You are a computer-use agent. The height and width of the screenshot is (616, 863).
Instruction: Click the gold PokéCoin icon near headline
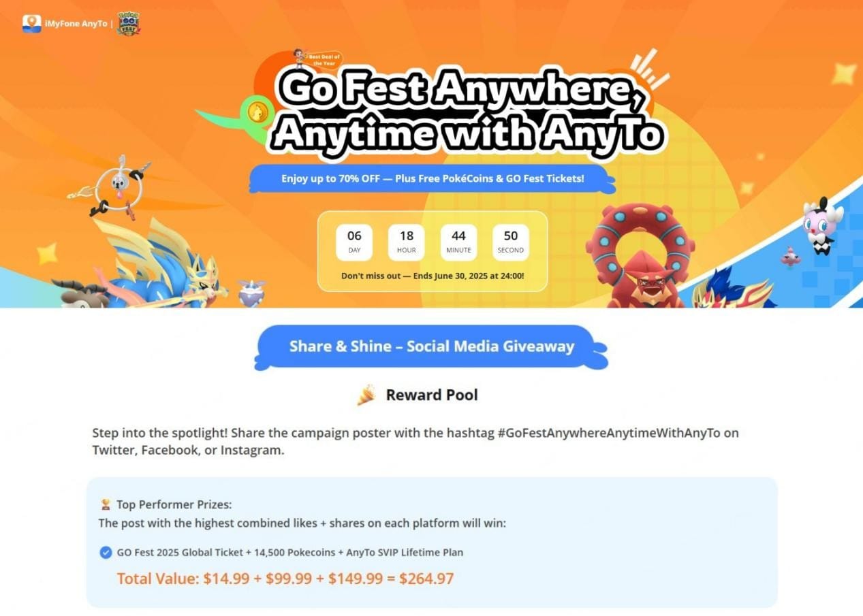tap(258, 112)
